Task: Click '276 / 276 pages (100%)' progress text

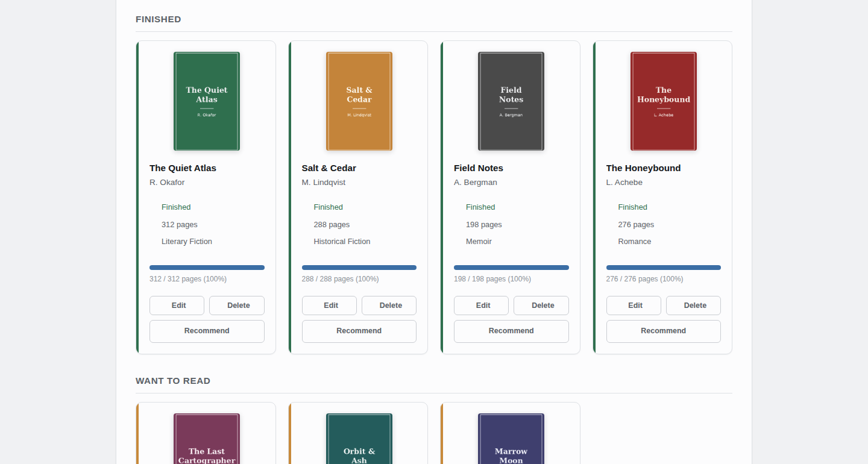Action: coord(645,279)
